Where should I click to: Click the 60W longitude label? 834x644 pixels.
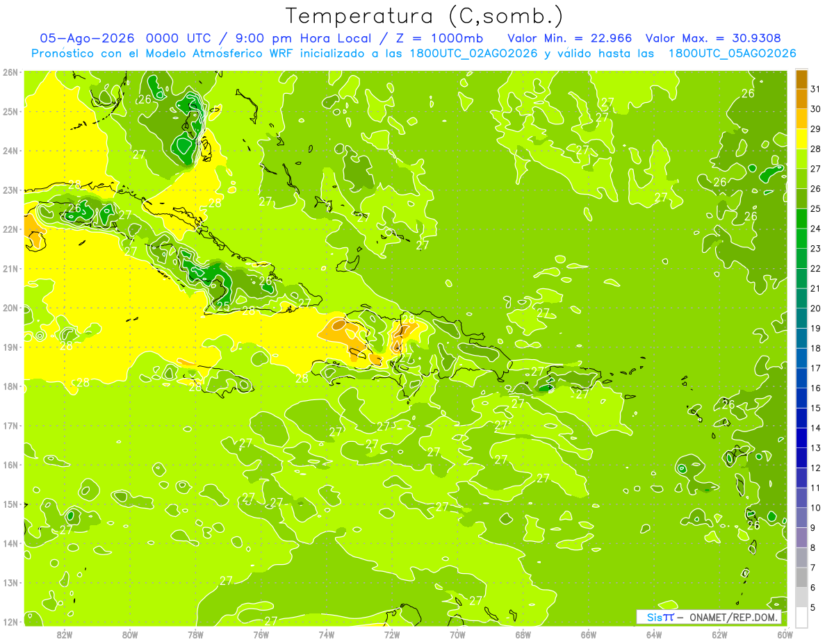pos(785,634)
